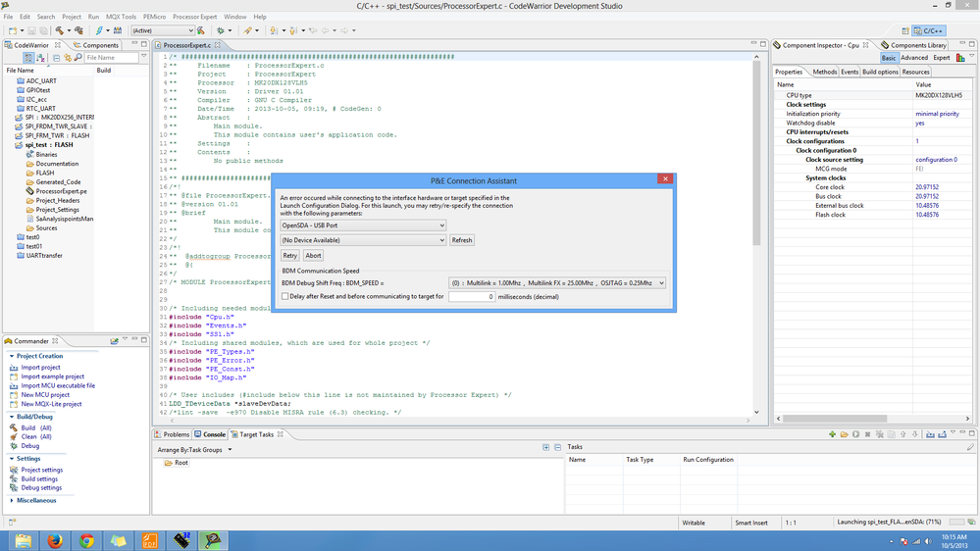Screen dimensions: 980x551
Task: Click the Abort button in Connection Assistant
Action: point(313,256)
